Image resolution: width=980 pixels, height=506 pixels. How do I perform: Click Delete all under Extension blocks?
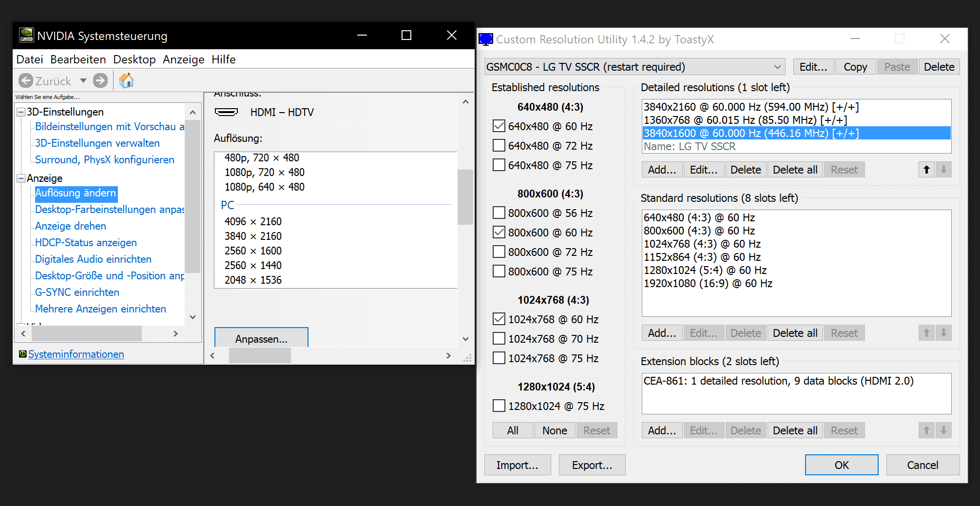pyautogui.click(x=795, y=430)
